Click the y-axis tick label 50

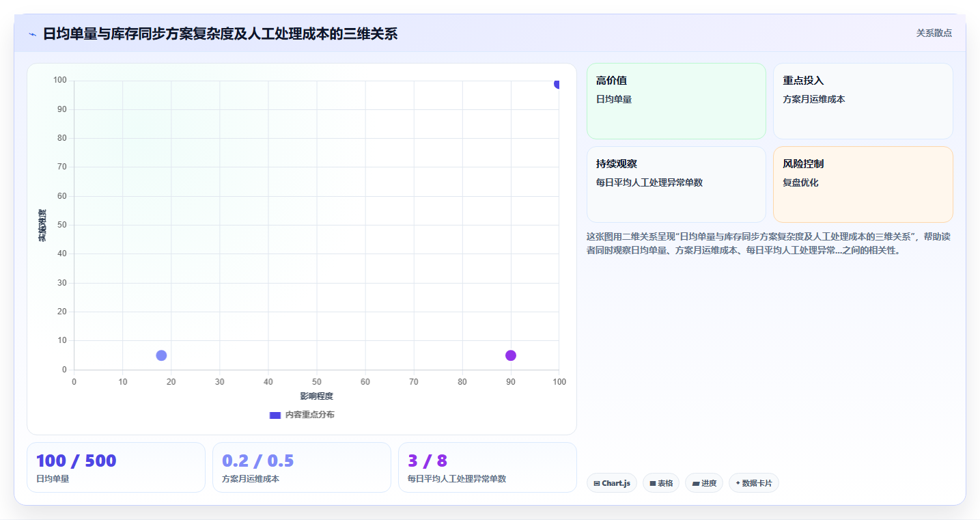(x=62, y=225)
